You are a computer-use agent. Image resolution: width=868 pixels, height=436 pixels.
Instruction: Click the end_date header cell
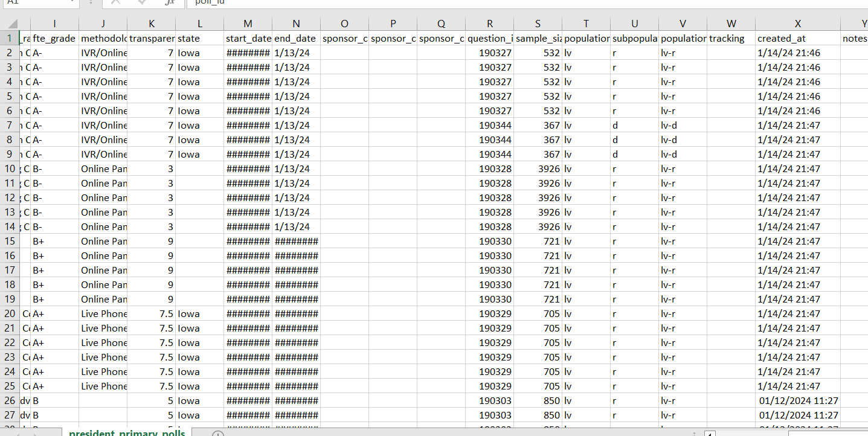click(x=296, y=38)
